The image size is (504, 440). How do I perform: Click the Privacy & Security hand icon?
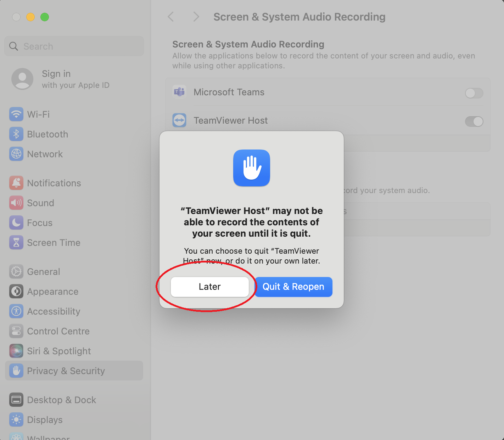(x=16, y=371)
